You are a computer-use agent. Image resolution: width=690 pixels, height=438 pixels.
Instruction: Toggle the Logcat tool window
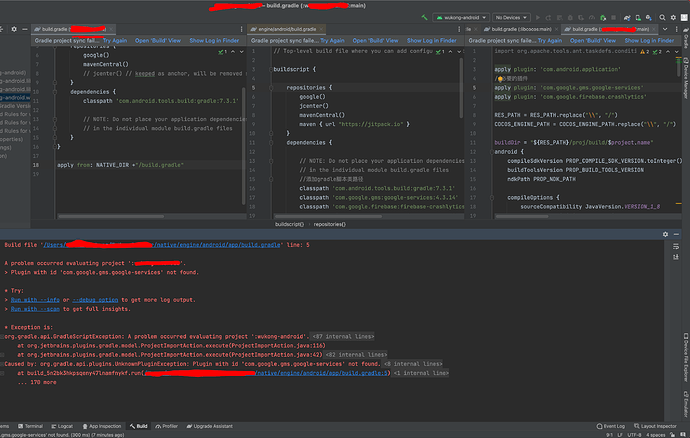[x=62, y=426]
